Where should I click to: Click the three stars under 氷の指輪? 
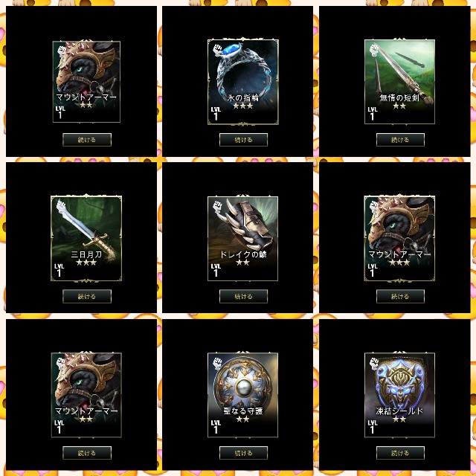(x=243, y=106)
